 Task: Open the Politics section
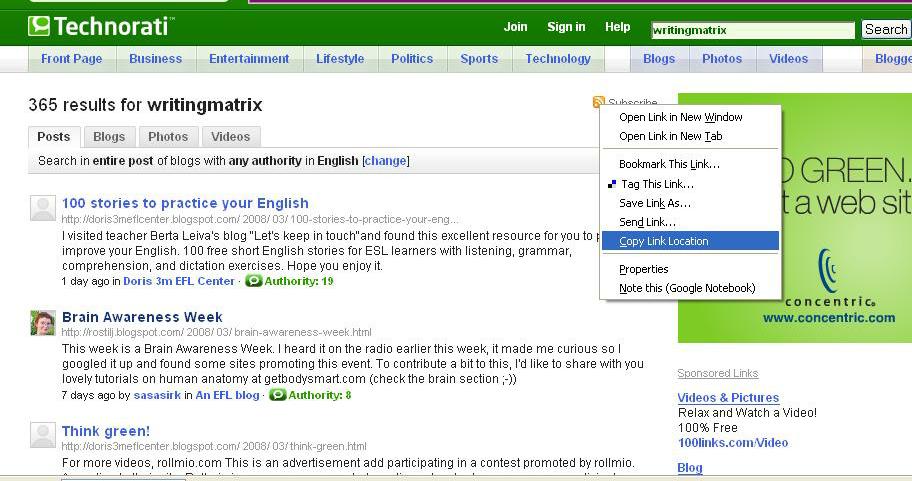pos(412,59)
